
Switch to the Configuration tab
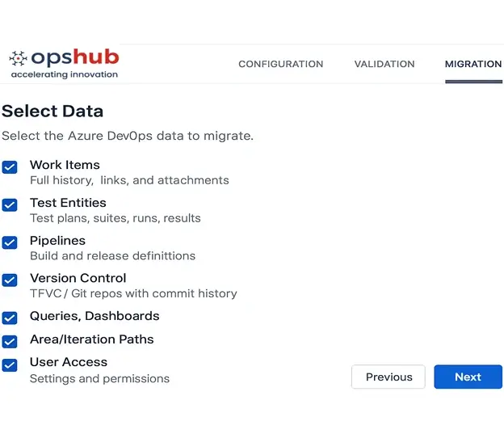(280, 64)
